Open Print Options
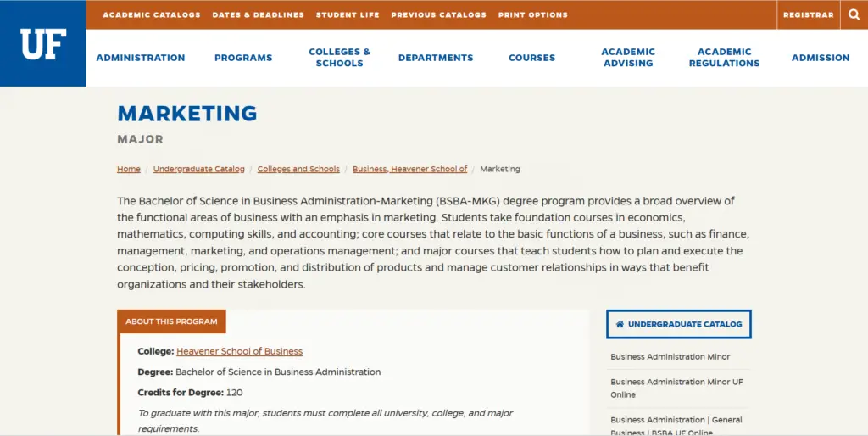Image resolution: width=868 pixels, height=436 pixels. click(x=532, y=15)
